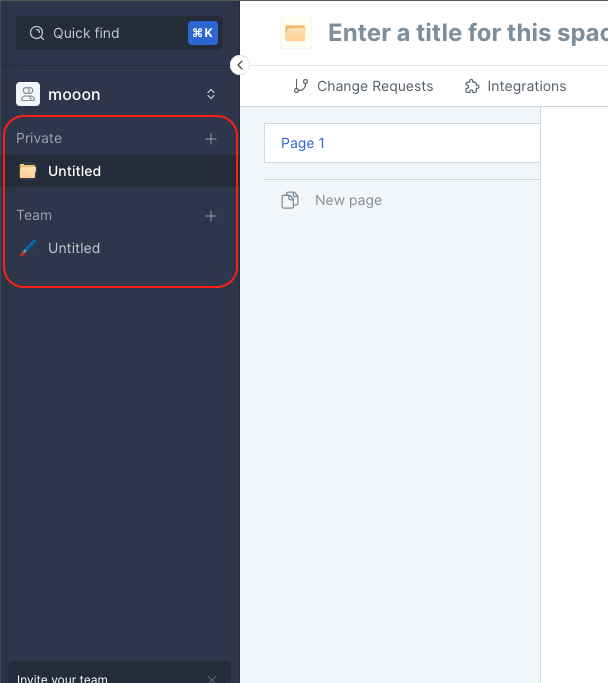Click the magnifier icon in Quick find
608x683 pixels.
pos(37,33)
